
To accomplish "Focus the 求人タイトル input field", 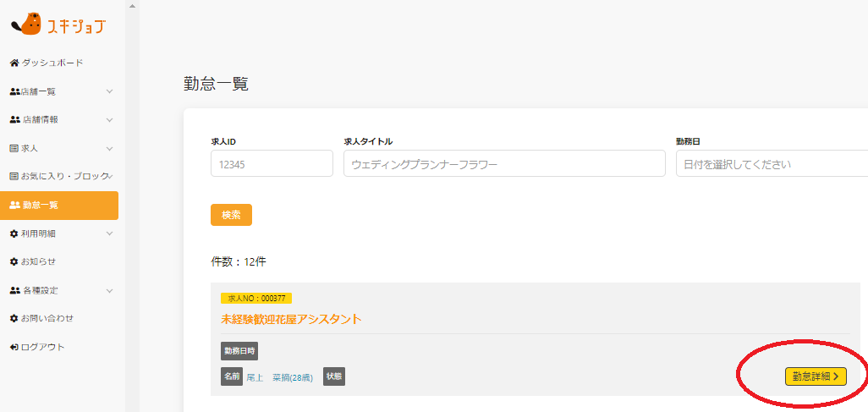I will (504, 163).
